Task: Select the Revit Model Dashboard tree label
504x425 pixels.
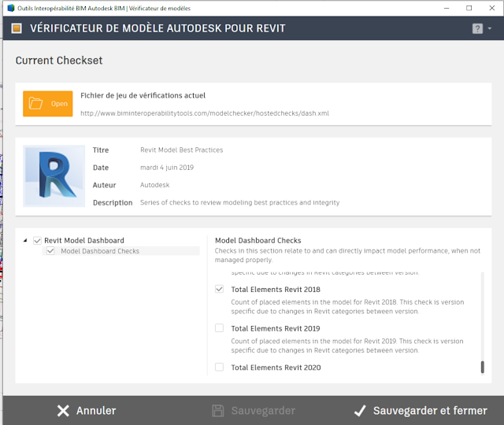Action: pos(84,241)
